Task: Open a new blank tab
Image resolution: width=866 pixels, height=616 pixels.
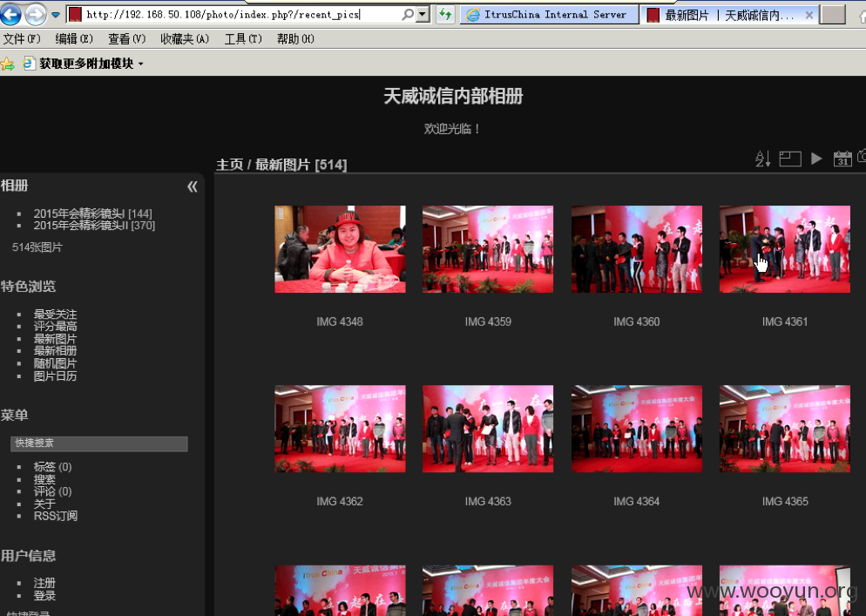Action: click(833, 15)
